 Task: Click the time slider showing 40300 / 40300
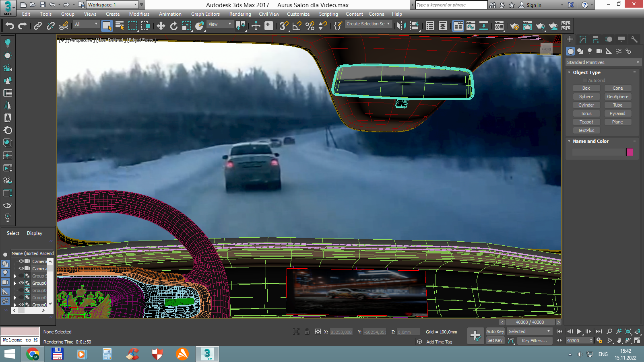(530, 322)
